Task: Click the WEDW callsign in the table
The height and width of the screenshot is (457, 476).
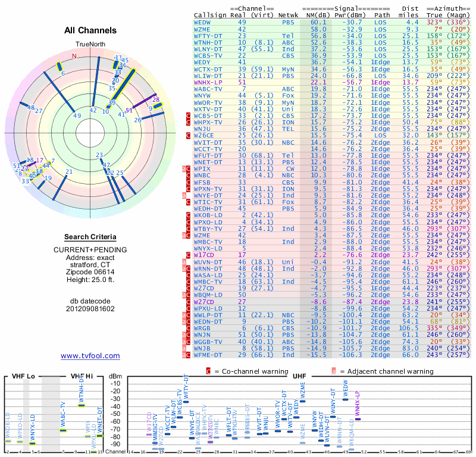Action: tap(202, 23)
